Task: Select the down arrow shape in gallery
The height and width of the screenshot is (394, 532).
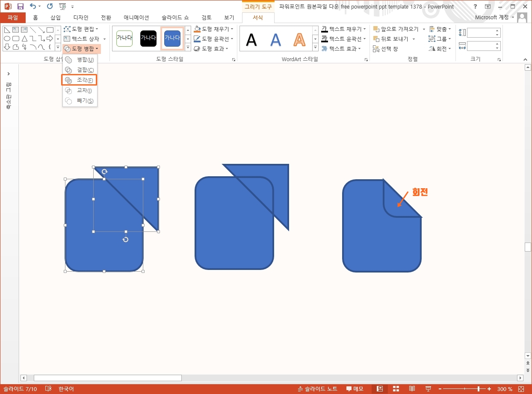Action: pyautogui.click(x=7, y=47)
